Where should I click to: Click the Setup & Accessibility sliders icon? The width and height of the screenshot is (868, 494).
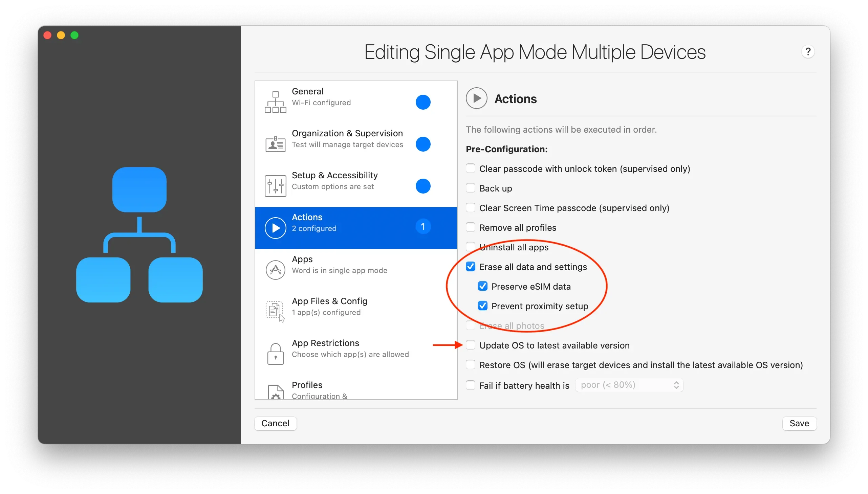coord(275,186)
